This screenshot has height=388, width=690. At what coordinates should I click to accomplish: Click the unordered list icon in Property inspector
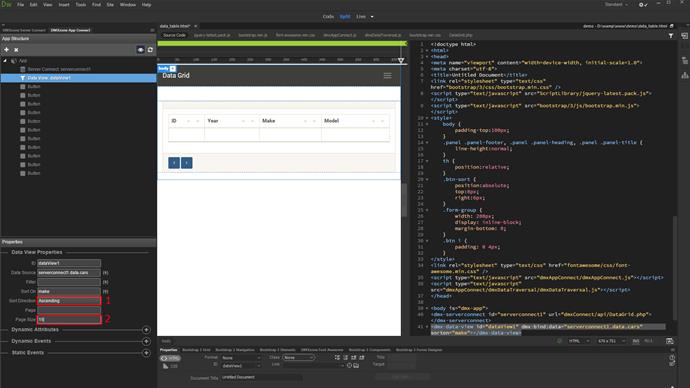[x=338, y=358]
